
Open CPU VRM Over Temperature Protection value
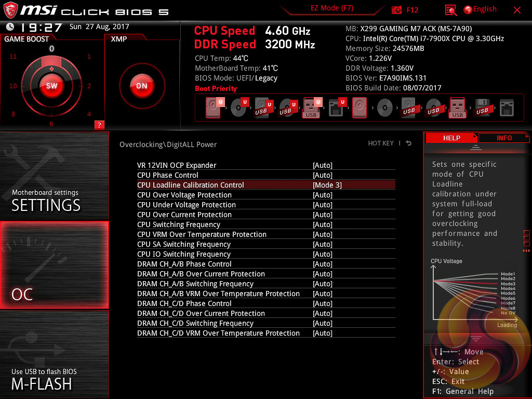(322, 234)
